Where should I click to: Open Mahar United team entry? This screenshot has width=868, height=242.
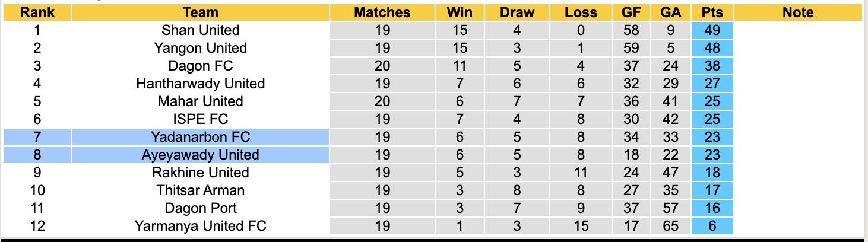click(x=201, y=101)
